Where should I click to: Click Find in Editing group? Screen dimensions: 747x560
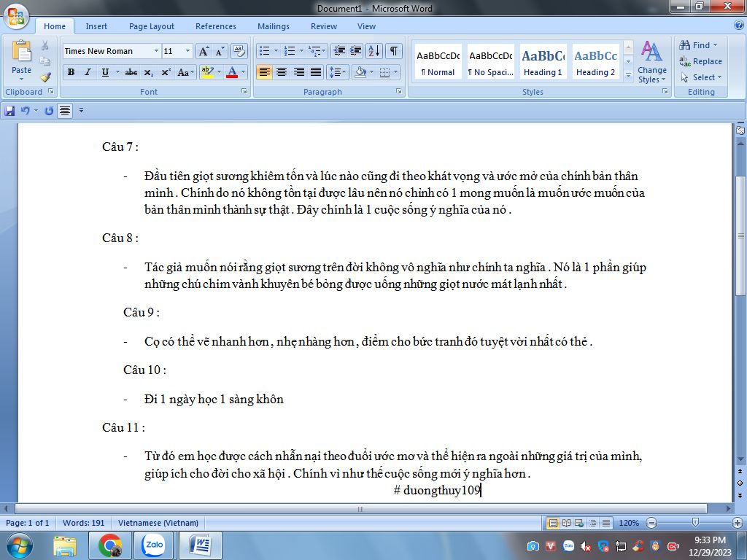pyautogui.click(x=699, y=45)
